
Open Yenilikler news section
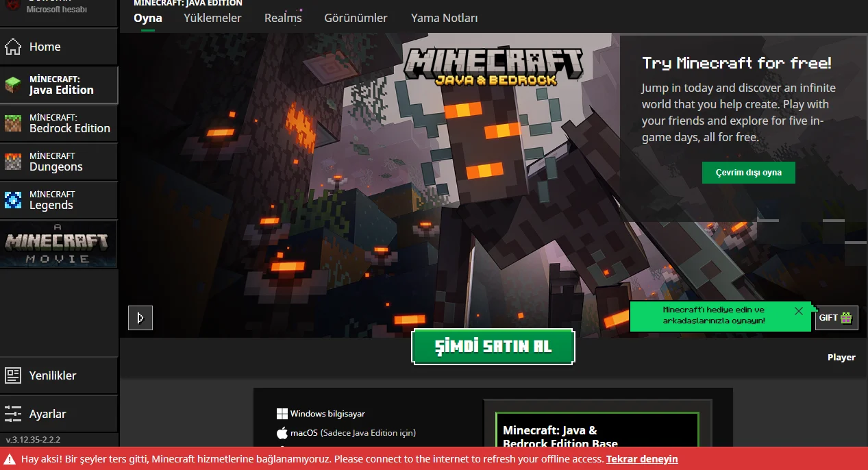point(59,375)
